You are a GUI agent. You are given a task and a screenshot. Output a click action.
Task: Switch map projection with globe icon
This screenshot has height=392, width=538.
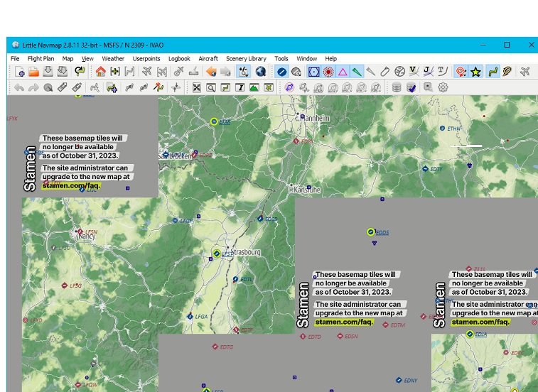[260, 72]
